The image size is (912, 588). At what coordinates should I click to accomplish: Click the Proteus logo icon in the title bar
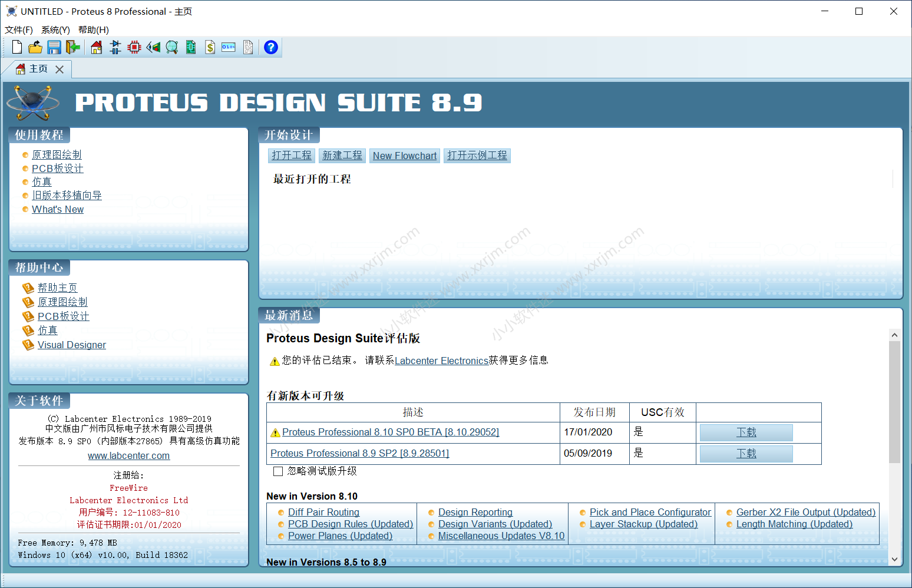coord(11,11)
